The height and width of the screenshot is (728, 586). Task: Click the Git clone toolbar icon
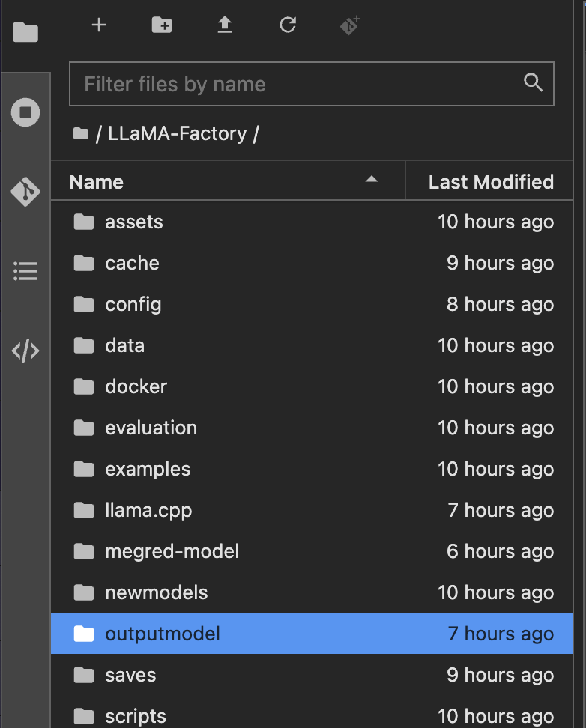[x=351, y=25]
